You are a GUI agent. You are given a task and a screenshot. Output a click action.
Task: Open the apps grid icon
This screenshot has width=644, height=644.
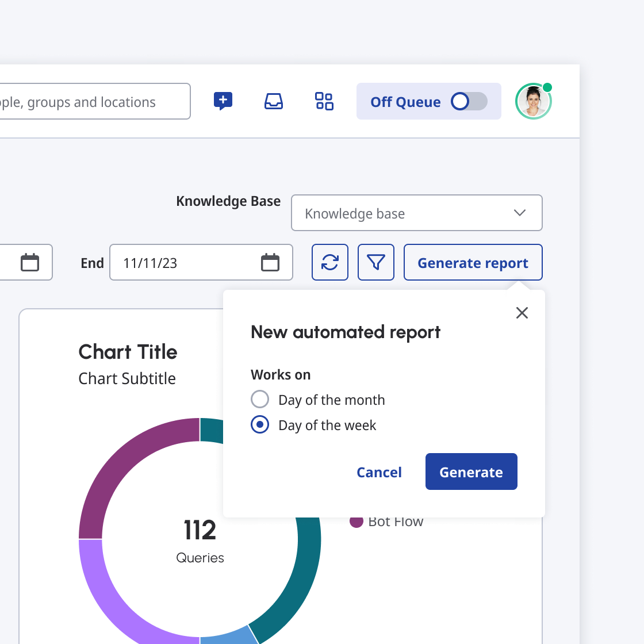click(324, 101)
